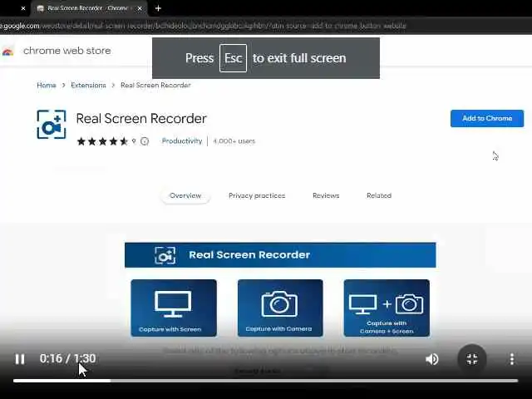Click the chrome web store title text

tap(67, 51)
